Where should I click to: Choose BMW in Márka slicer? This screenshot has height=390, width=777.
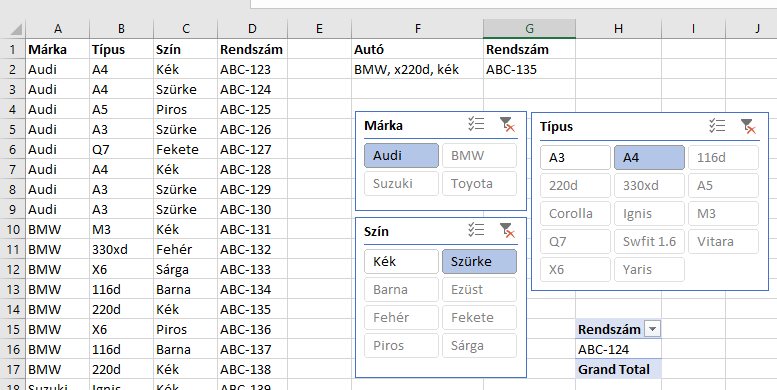pyautogui.click(x=479, y=156)
